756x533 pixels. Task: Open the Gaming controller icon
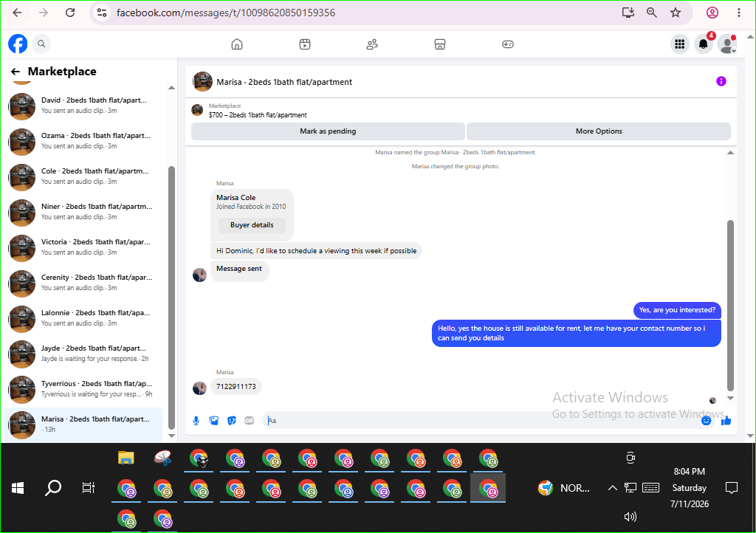508,44
